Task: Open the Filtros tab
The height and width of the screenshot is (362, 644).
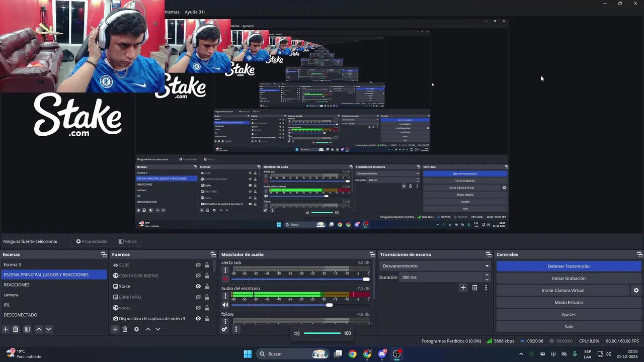Action: (128, 241)
